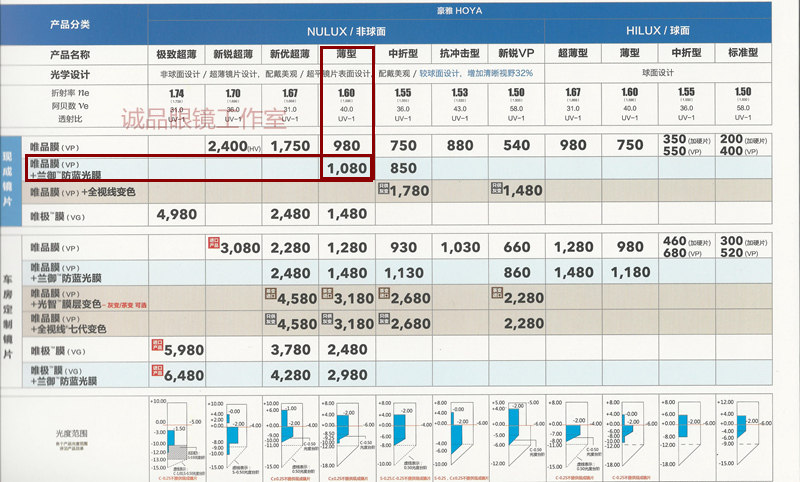Open the power range chart under 极致超薄
Viewport: 800px width, 482px height.
click(177, 439)
